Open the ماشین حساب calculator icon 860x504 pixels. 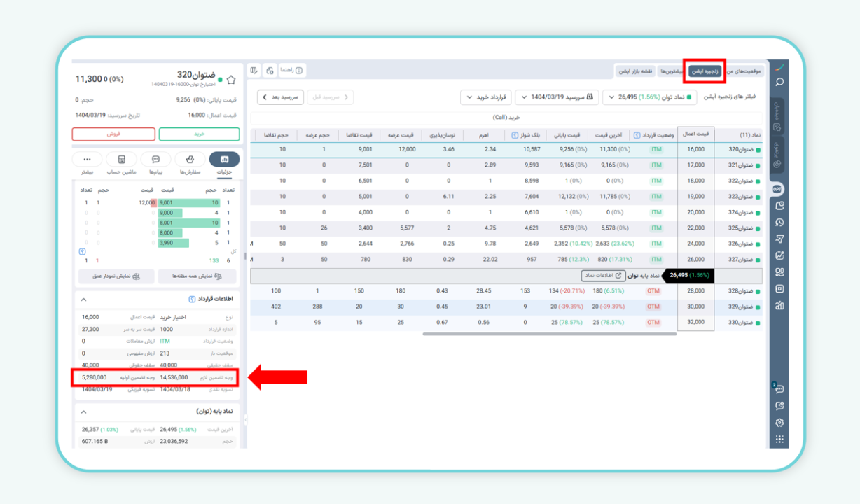121,160
